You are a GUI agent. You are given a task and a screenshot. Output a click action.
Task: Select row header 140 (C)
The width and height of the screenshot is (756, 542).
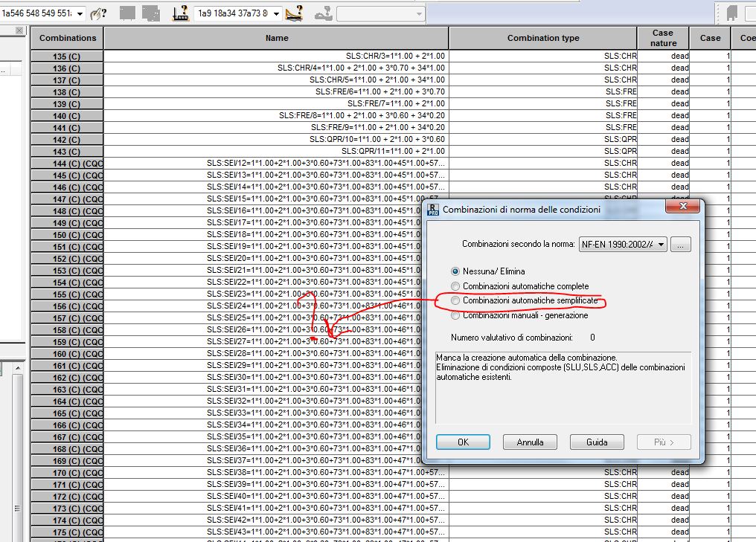(67, 116)
